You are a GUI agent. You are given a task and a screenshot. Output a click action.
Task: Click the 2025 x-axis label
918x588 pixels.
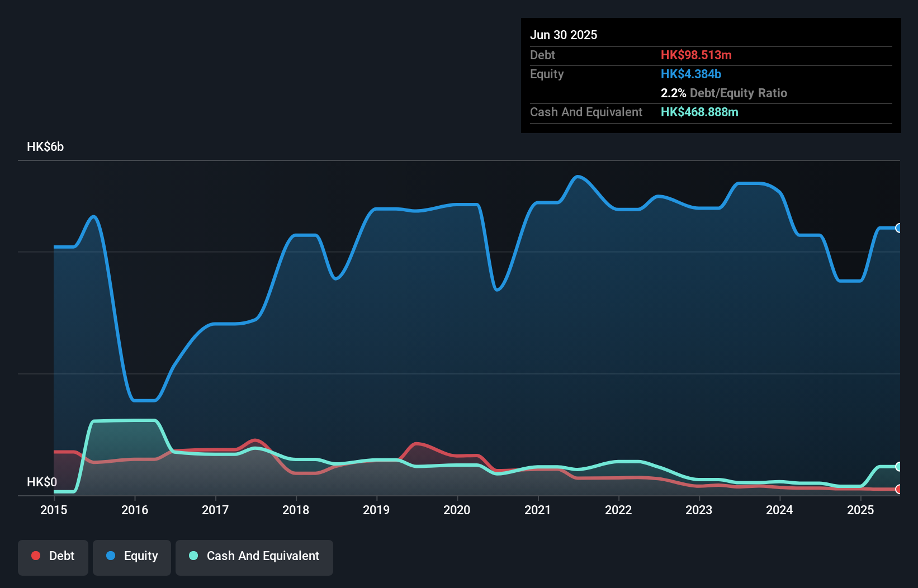860,510
